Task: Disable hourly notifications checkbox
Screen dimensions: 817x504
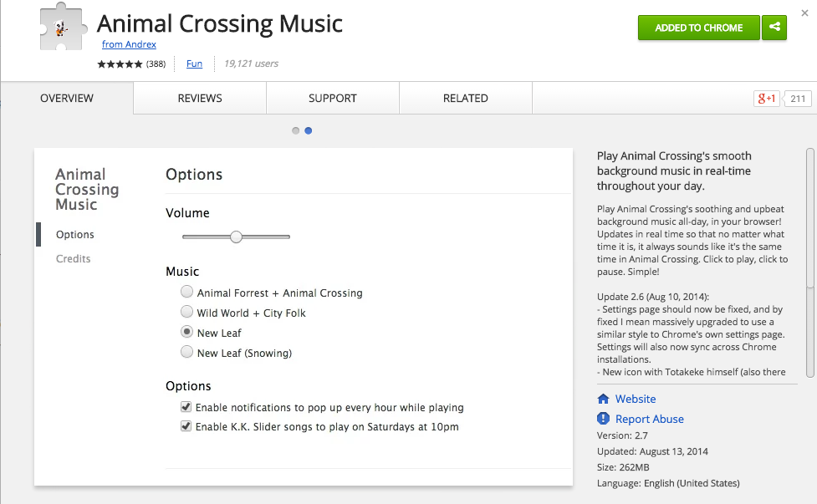Action: (x=186, y=407)
